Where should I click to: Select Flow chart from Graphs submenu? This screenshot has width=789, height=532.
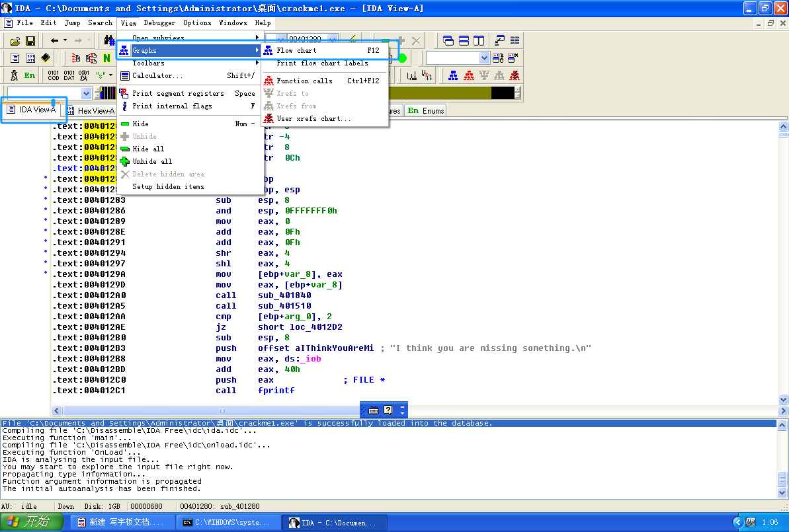click(x=325, y=50)
